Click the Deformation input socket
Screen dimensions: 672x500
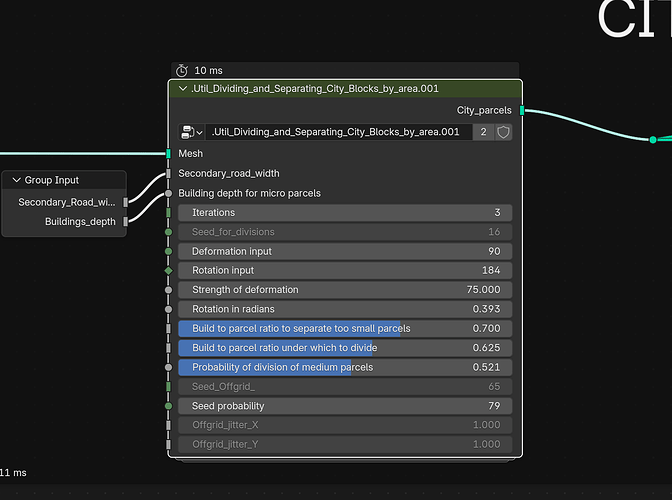click(168, 251)
